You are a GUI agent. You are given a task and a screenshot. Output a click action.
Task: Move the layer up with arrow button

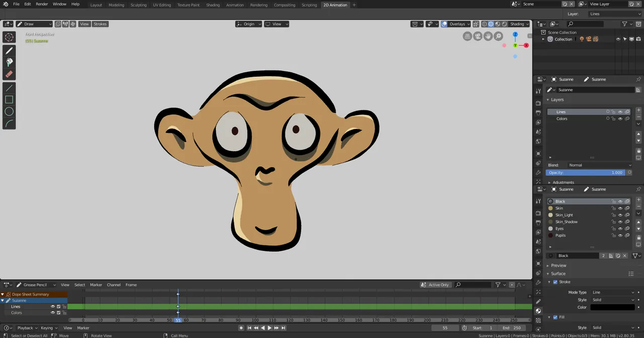[638, 134]
